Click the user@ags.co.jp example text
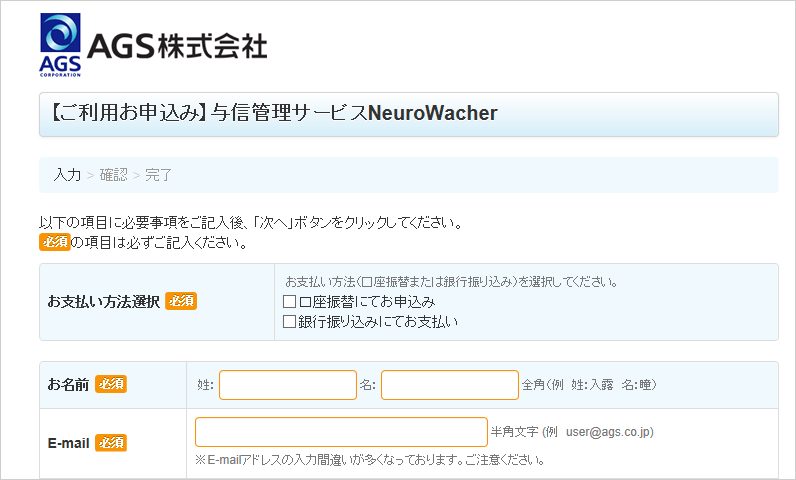 click(x=609, y=432)
